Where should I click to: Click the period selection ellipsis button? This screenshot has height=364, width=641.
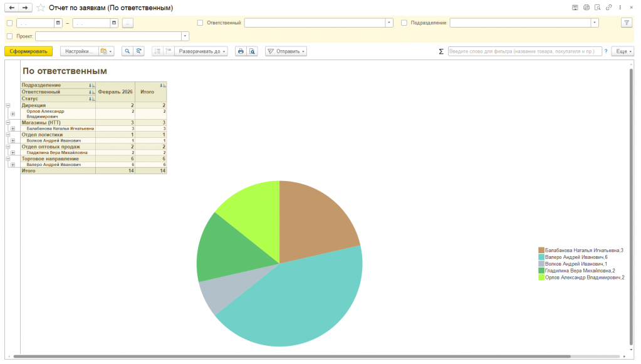(128, 23)
